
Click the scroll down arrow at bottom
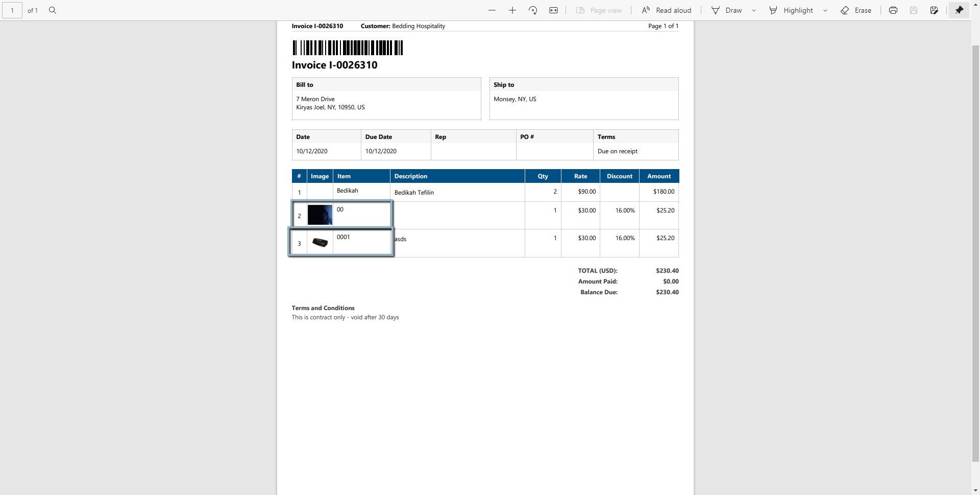point(975,490)
